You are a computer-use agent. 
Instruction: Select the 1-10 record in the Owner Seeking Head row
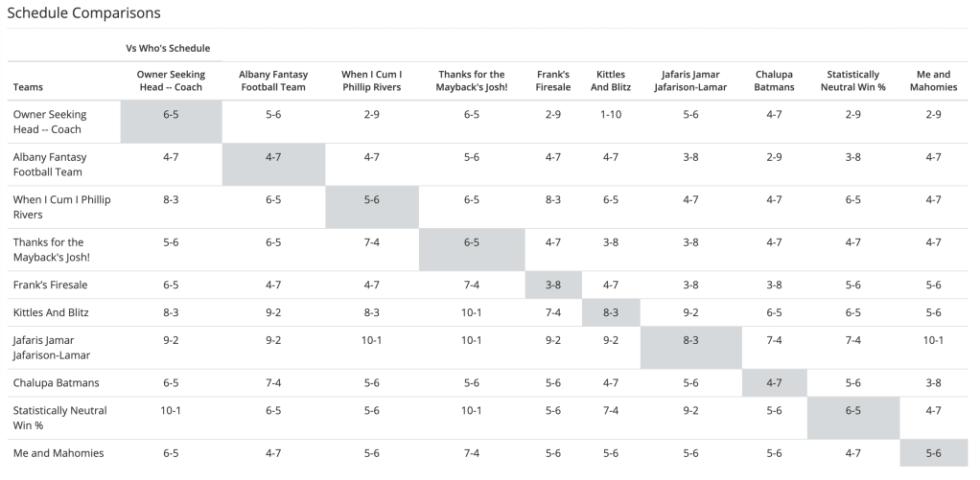[x=611, y=114]
